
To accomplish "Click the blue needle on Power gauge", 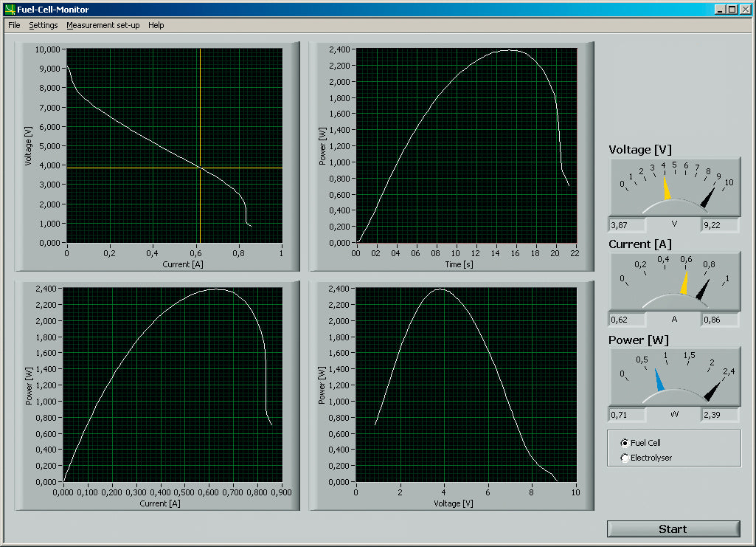I will click(x=659, y=379).
